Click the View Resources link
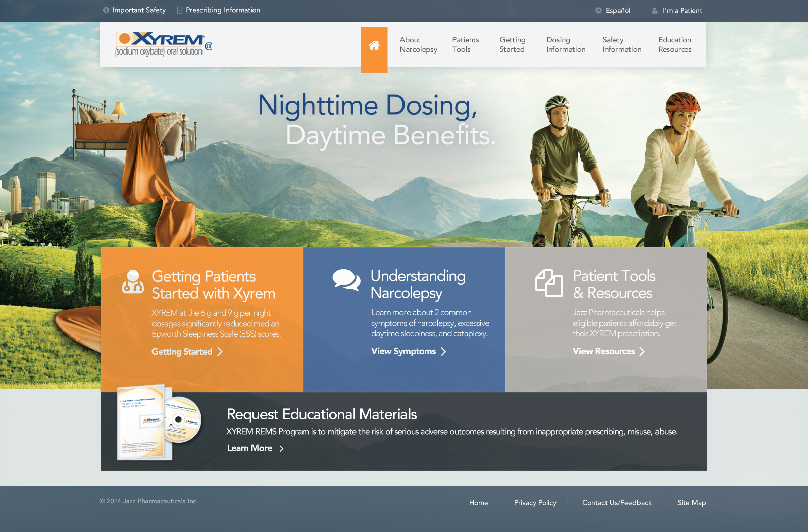 click(x=604, y=351)
